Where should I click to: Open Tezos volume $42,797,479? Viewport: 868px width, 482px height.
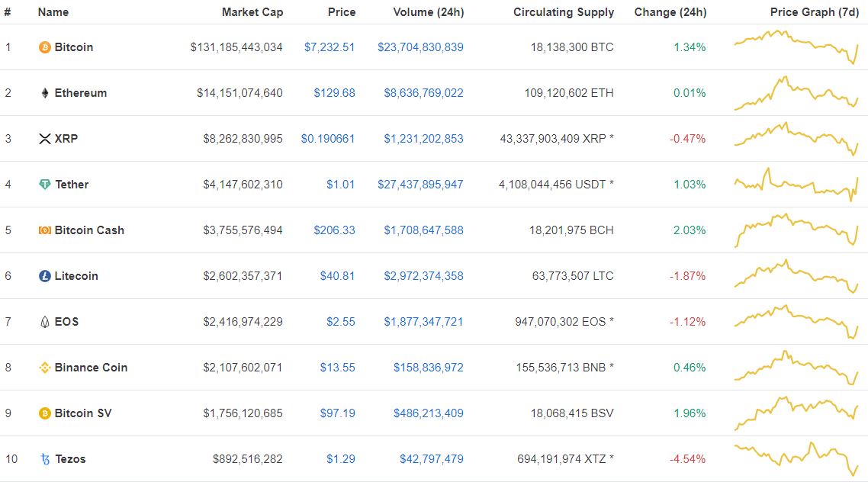coord(432,459)
